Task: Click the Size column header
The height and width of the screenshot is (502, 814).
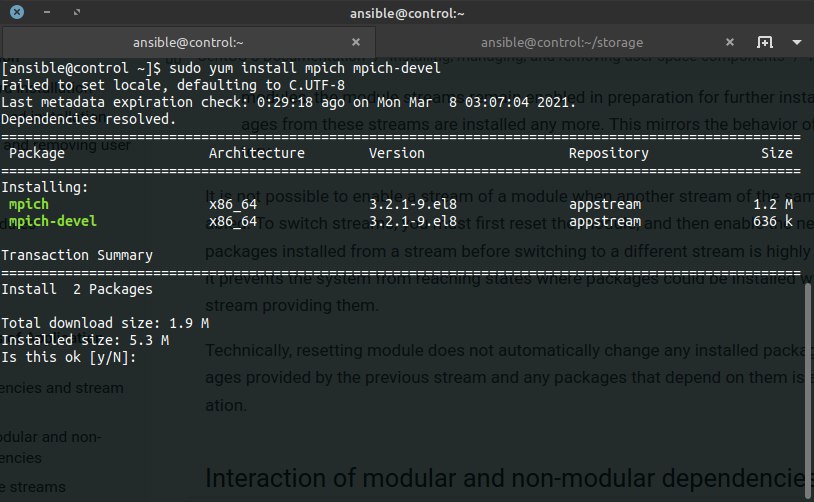Action: pyautogui.click(x=777, y=153)
